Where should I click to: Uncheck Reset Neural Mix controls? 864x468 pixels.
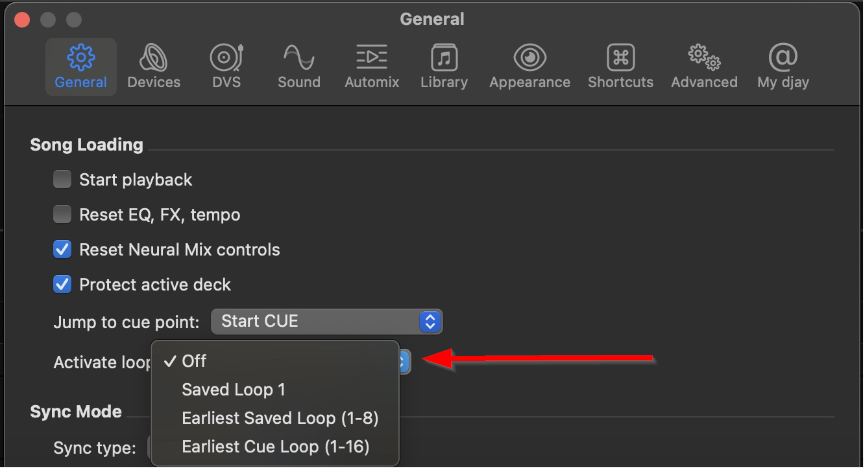click(63, 249)
